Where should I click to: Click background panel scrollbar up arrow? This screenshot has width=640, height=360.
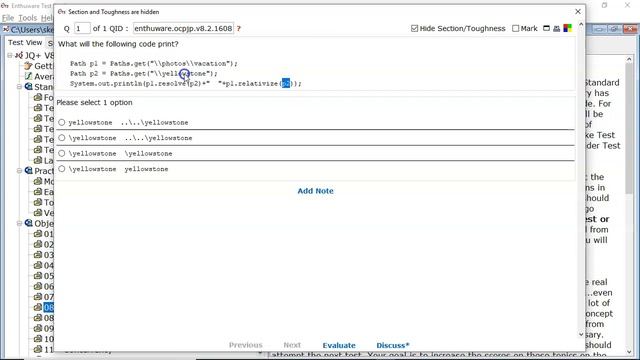pyautogui.click(x=629, y=60)
